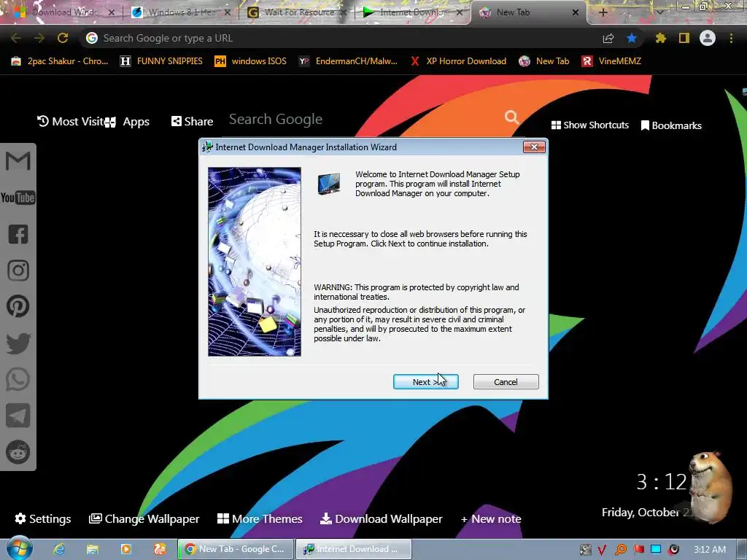Go back in Chrome
The image size is (747, 560).
click(16, 38)
